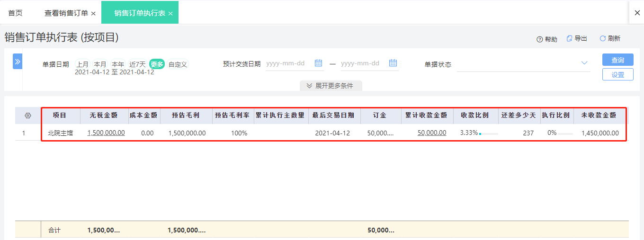Filter by 本年 date range
Viewport: 644px width, 240px height.
(118, 64)
